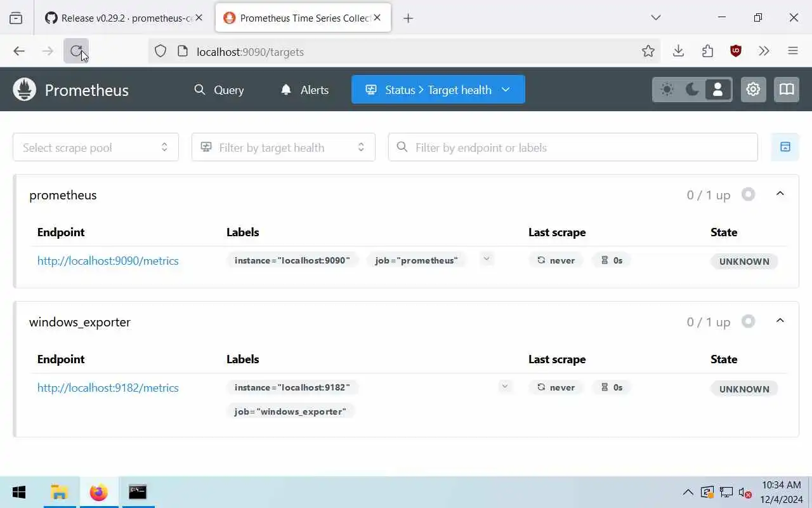Click the job="prometheus" label badge

coord(416,260)
